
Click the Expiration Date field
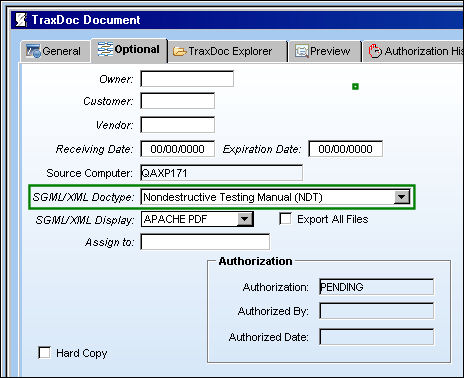point(346,149)
